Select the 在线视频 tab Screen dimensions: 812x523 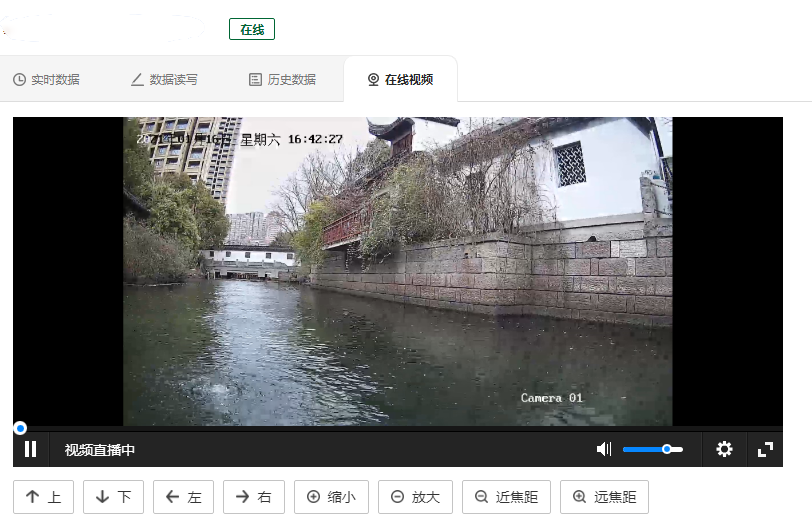point(400,80)
